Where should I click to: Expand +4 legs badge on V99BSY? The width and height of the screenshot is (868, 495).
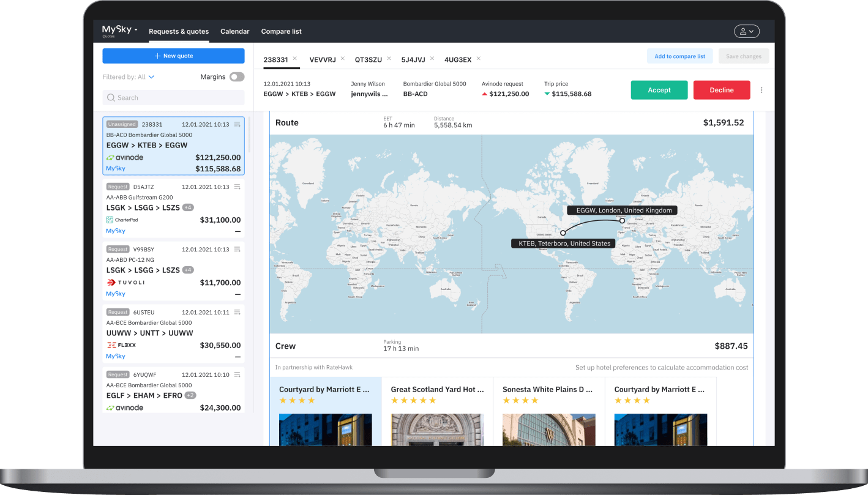coord(188,270)
